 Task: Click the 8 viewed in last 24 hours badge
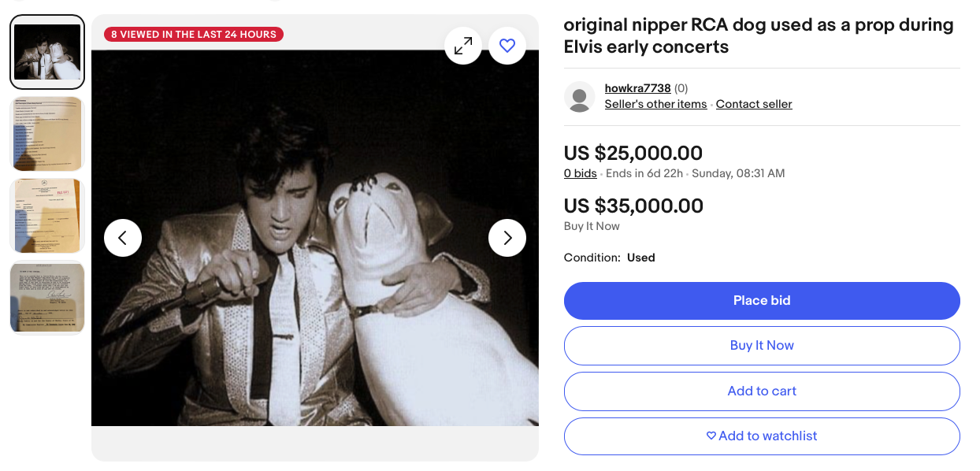tap(194, 35)
